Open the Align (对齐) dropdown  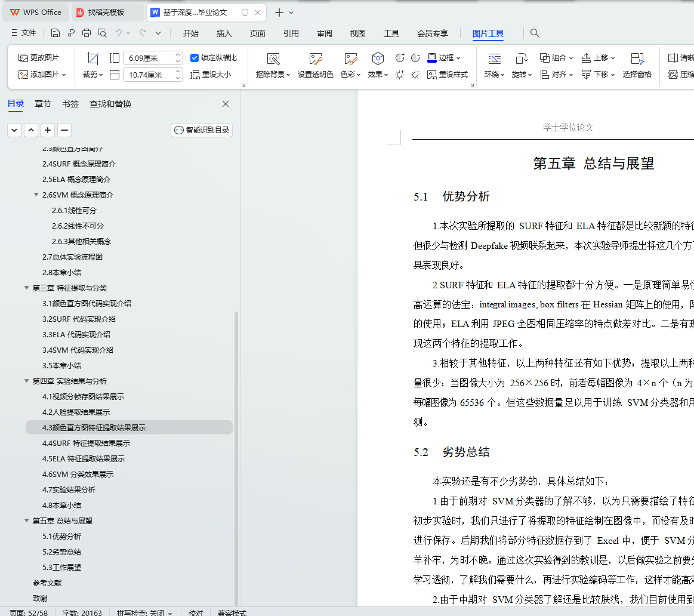pyautogui.click(x=556, y=75)
